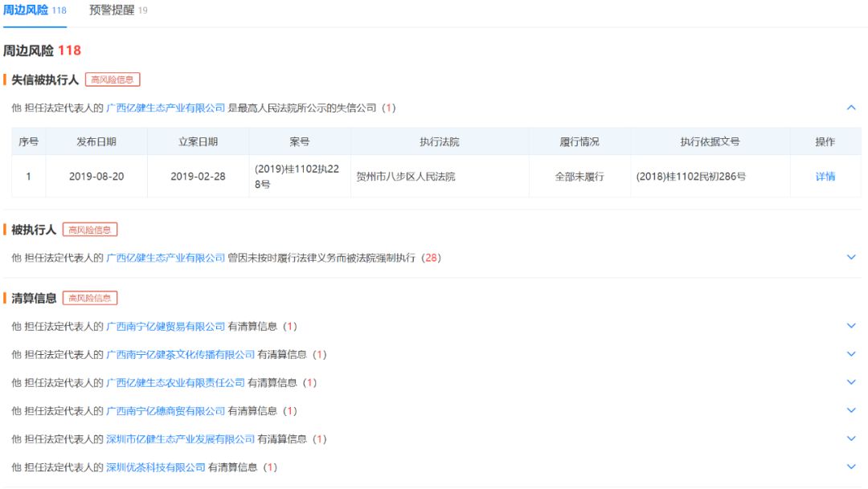Expand 广西南宁亿穗商贸有限公司 清算信息 row

(851, 411)
